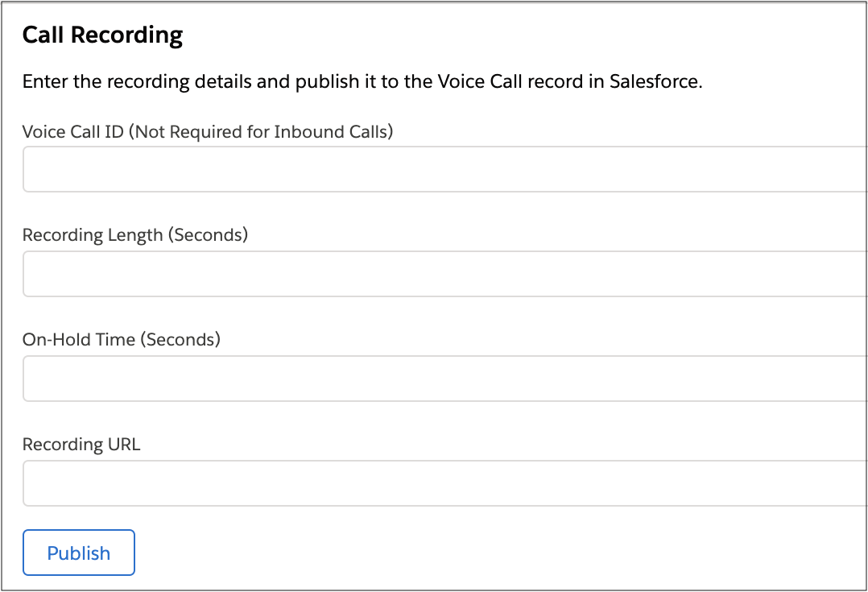Click the Recording Length (Seconds) label
Screen dimensions: 868x592
tap(135, 235)
